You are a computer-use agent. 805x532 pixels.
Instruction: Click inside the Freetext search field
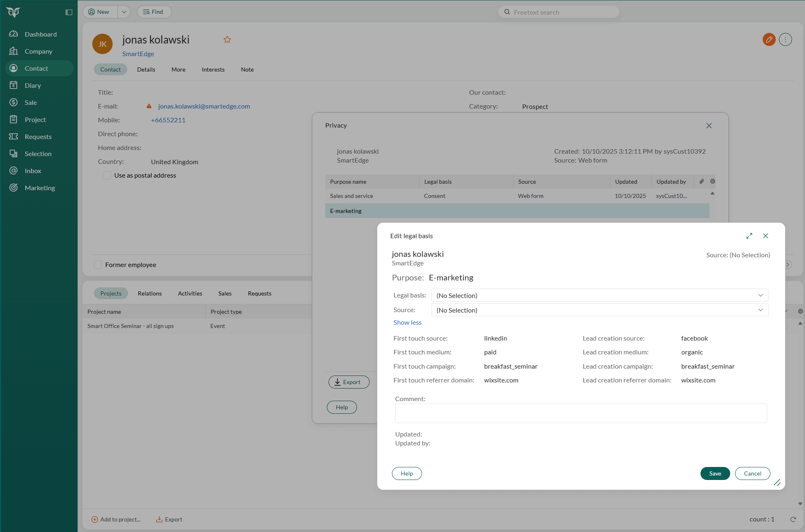pyautogui.click(x=558, y=12)
